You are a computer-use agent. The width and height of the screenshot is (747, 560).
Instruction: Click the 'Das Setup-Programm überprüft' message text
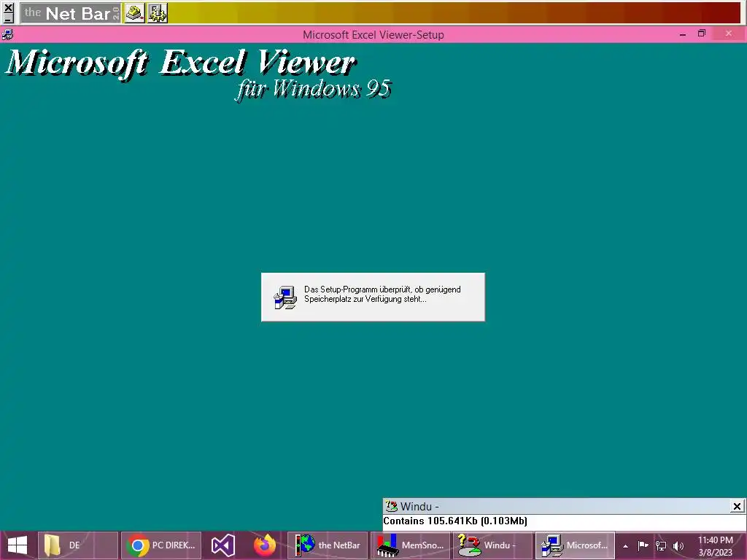pos(382,294)
